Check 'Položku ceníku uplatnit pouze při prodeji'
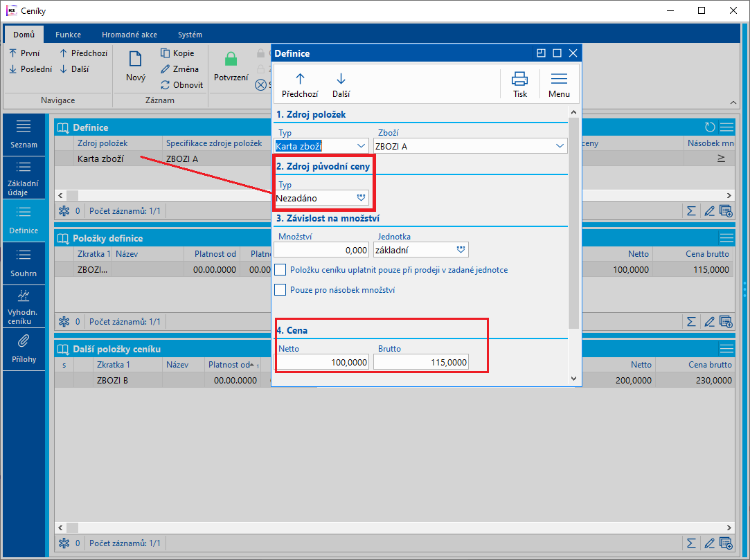The width and height of the screenshot is (750, 560). [x=280, y=270]
